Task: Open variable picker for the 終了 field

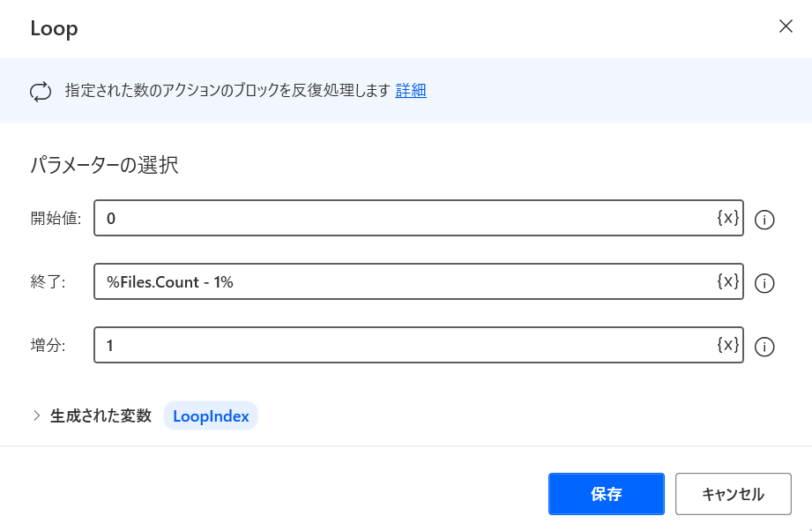Action: [x=727, y=281]
